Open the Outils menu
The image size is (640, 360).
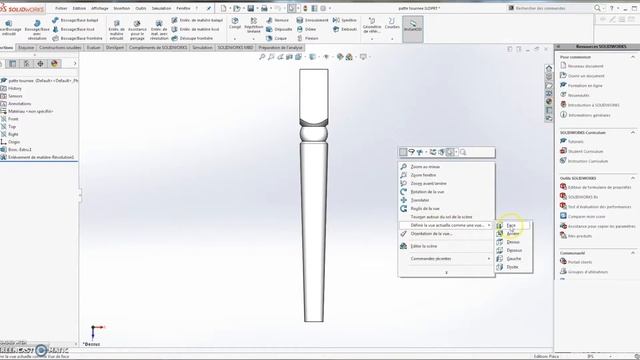point(141,9)
